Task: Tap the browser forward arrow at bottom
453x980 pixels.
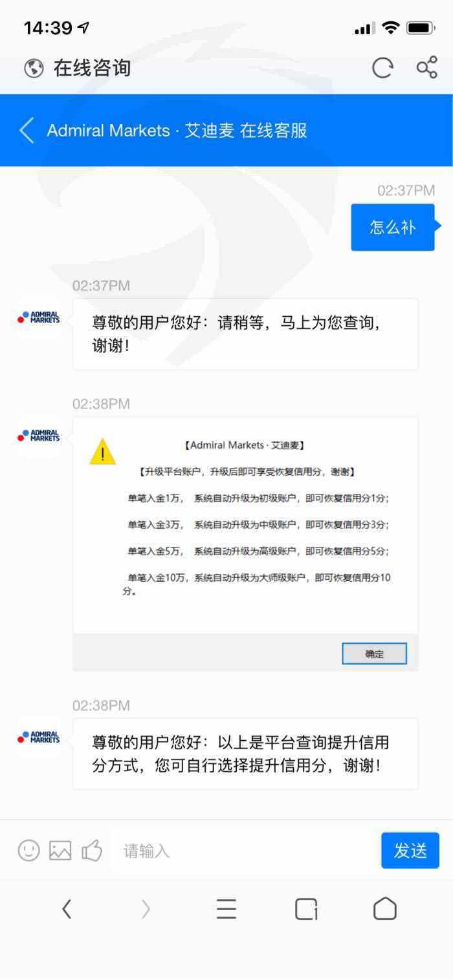Action: point(146,910)
